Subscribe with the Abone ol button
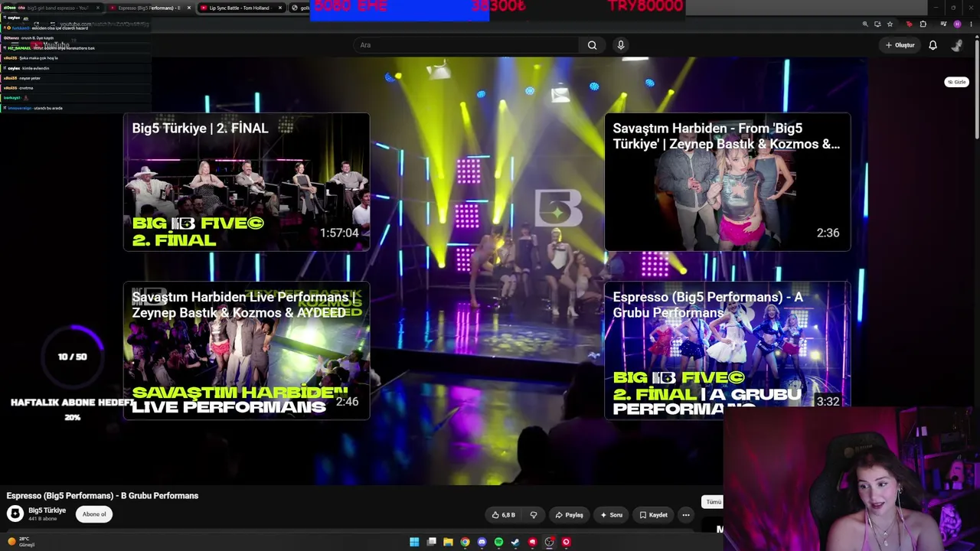 click(x=94, y=514)
